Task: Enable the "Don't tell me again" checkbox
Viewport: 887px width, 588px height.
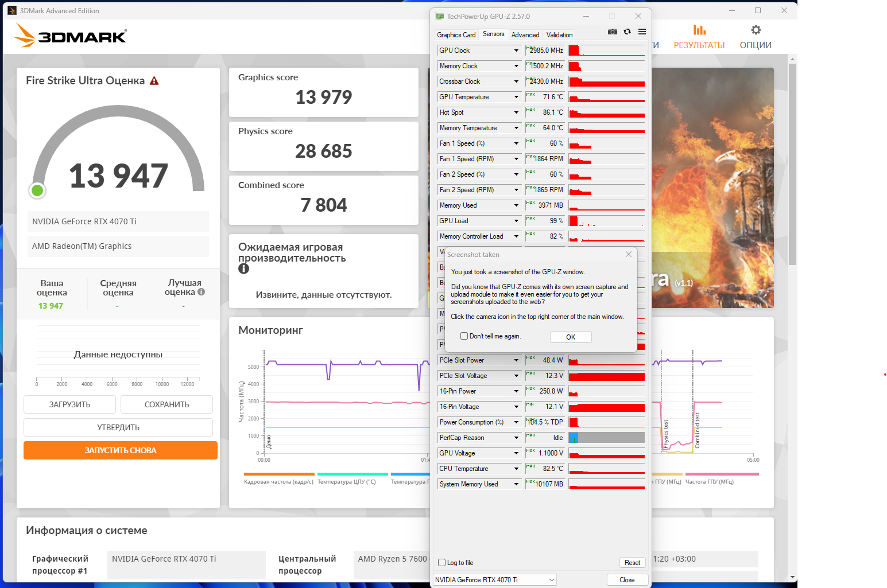Action: coord(464,336)
